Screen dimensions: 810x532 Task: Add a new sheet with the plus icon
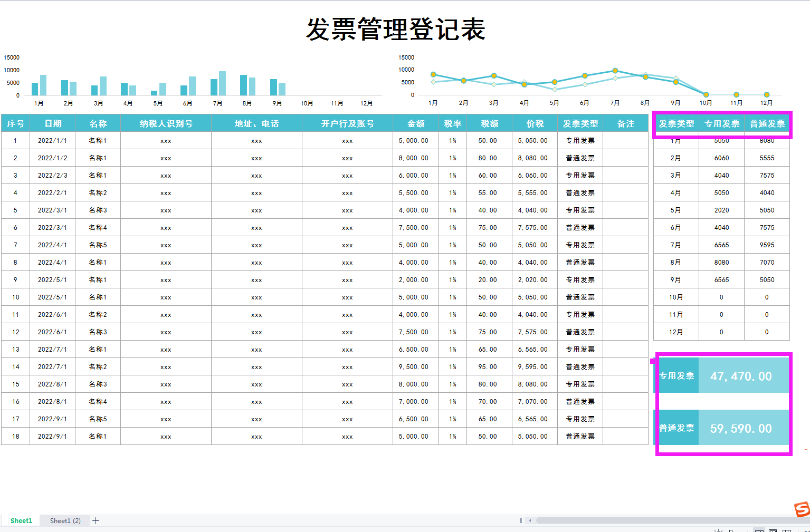96,521
